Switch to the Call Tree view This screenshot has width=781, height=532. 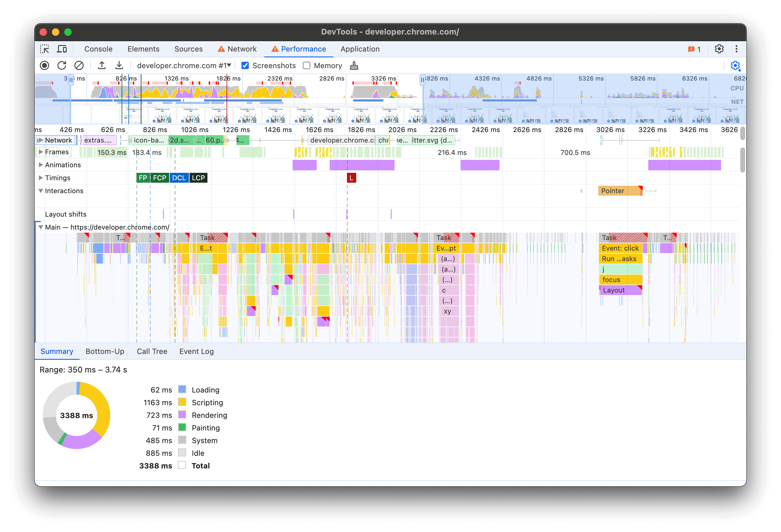click(151, 351)
